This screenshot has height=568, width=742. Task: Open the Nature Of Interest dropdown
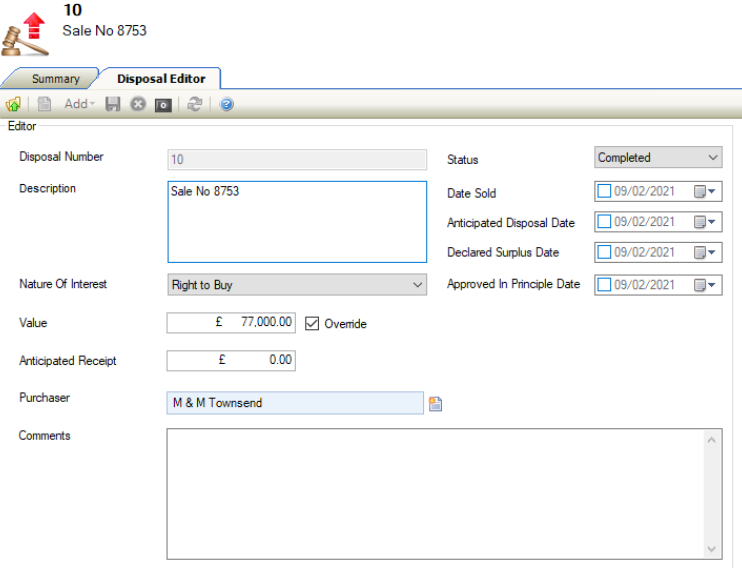[417, 285]
